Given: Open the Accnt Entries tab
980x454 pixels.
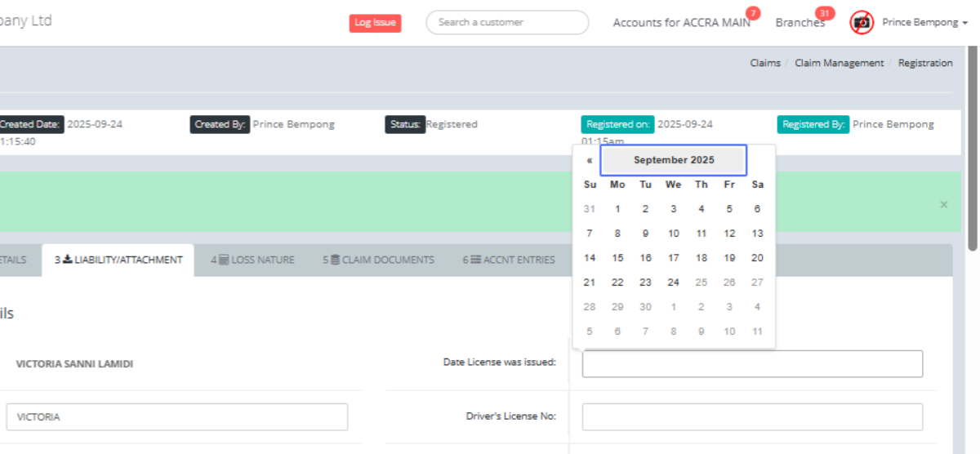Looking at the screenshot, I should tap(509, 260).
